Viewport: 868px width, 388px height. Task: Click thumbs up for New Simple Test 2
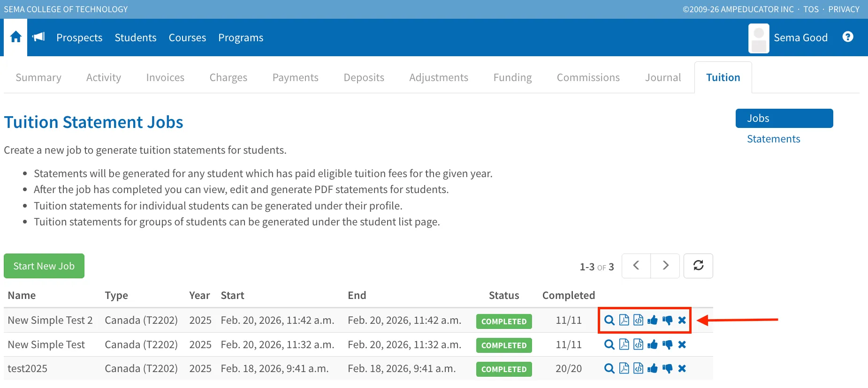[653, 320]
